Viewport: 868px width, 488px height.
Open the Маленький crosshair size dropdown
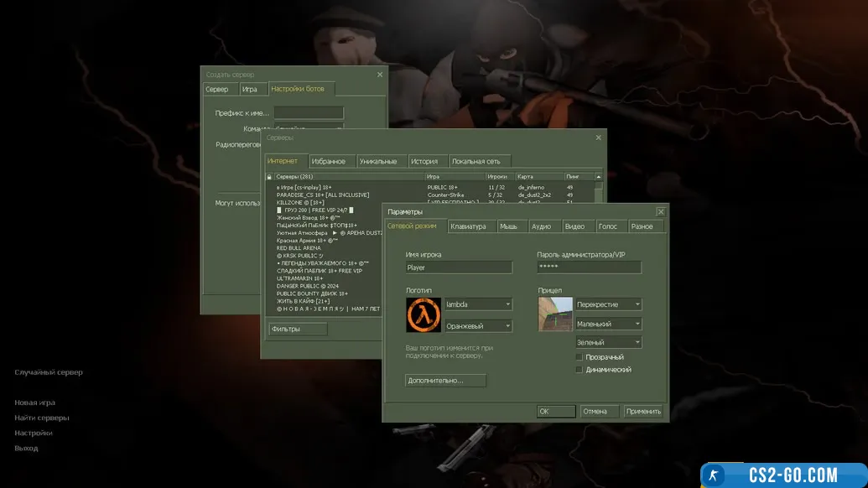tap(609, 324)
